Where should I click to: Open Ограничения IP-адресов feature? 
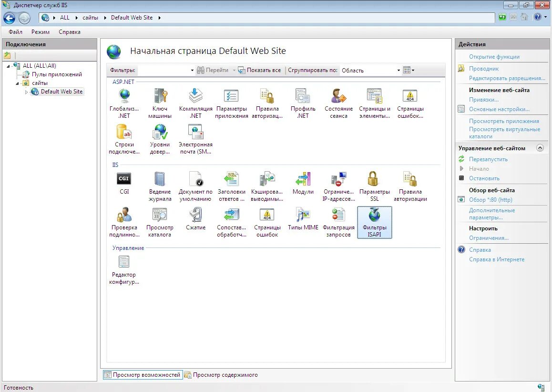point(338,186)
